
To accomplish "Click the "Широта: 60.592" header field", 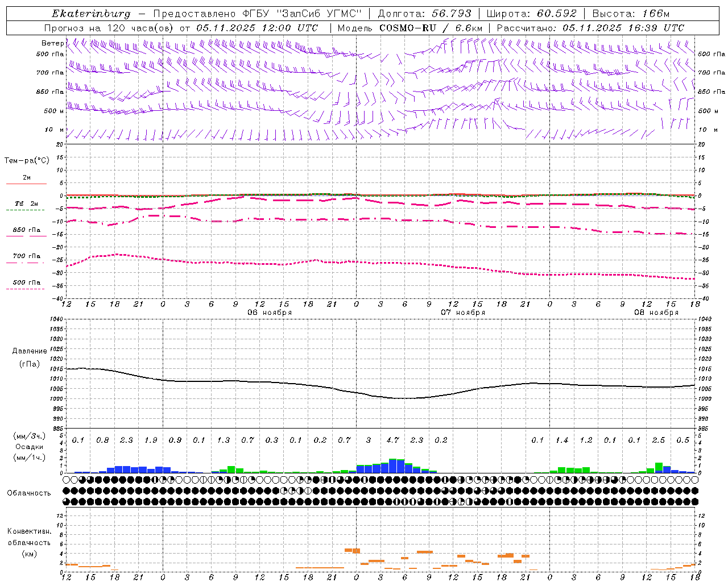I will tap(532, 14).
